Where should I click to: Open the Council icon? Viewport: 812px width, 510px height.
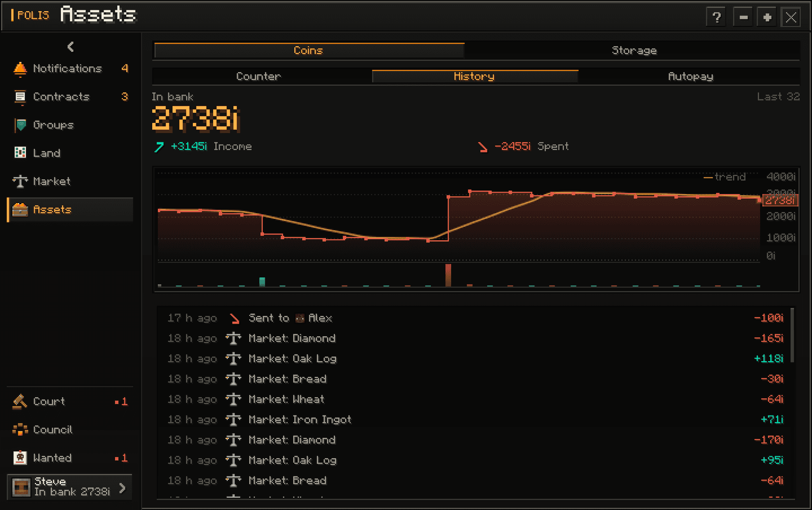pos(20,430)
